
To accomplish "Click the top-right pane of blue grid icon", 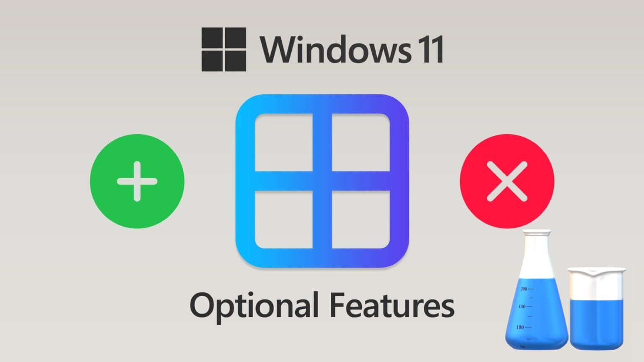I will 361,142.
